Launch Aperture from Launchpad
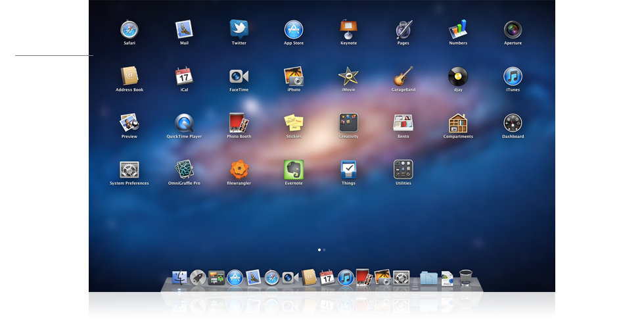644x319 pixels. point(513,30)
